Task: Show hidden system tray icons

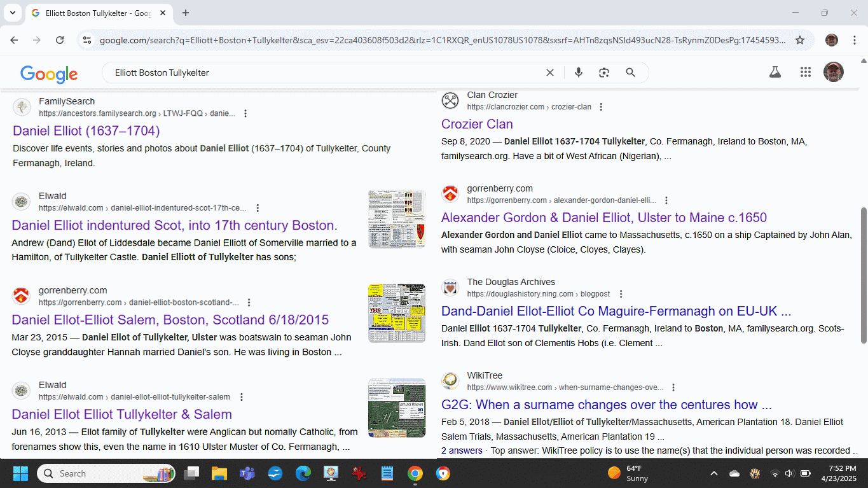Action: (713, 473)
